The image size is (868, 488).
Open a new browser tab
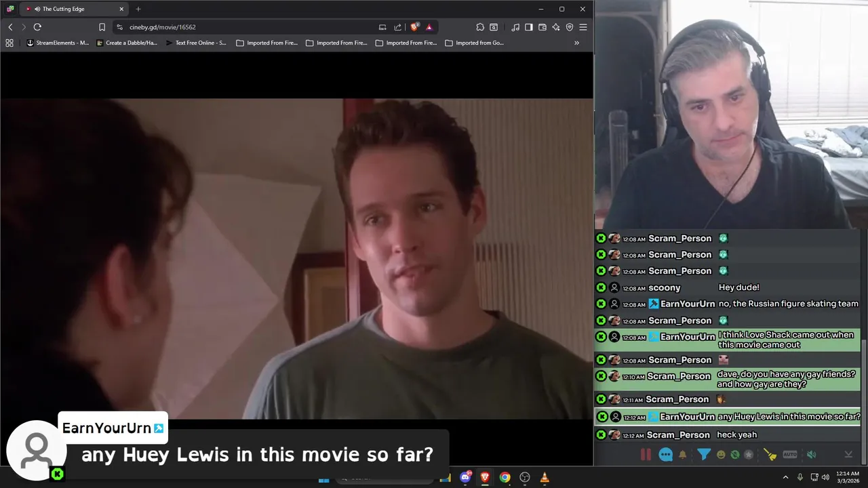pyautogui.click(x=138, y=9)
